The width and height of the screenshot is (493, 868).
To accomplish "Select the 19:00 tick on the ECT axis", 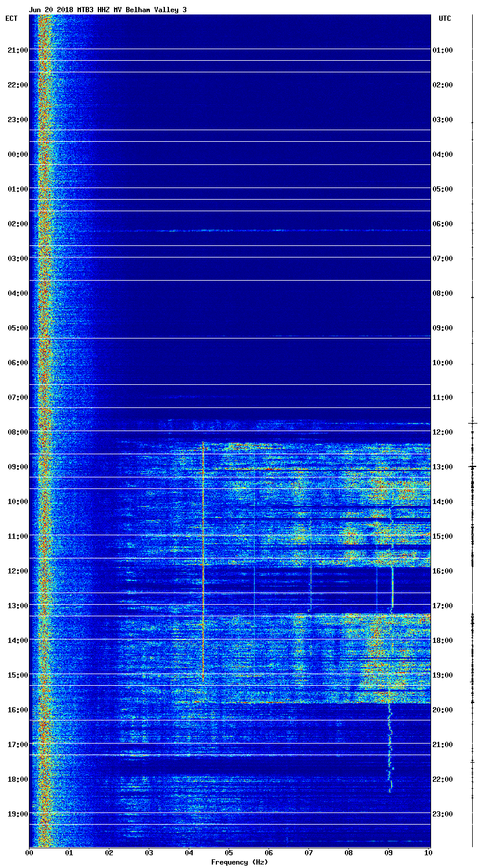I will 17,814.
